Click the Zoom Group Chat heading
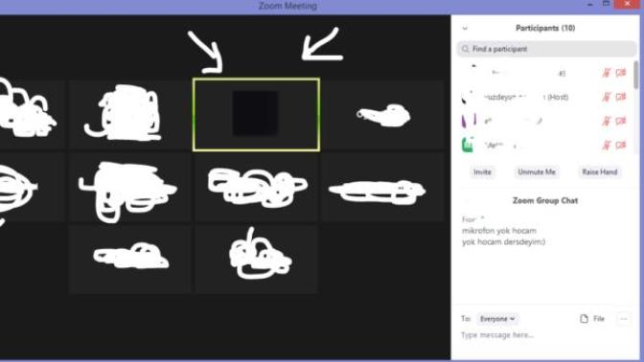This screenshot has width=644, height=362. point(545,201)
